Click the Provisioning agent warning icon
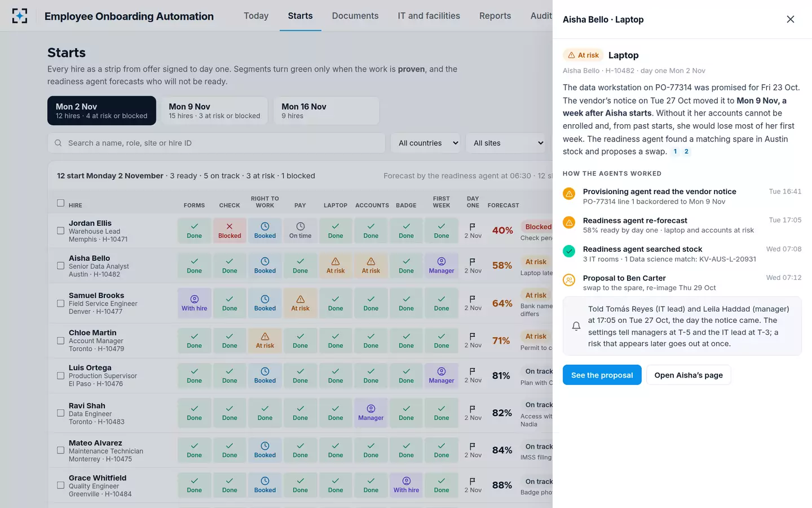This screenshot has width=812, height=508. pos(569,194)
